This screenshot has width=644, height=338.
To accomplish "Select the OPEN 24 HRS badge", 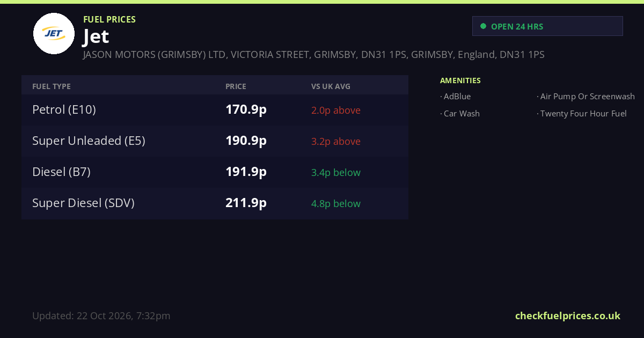I will point(547,26).
